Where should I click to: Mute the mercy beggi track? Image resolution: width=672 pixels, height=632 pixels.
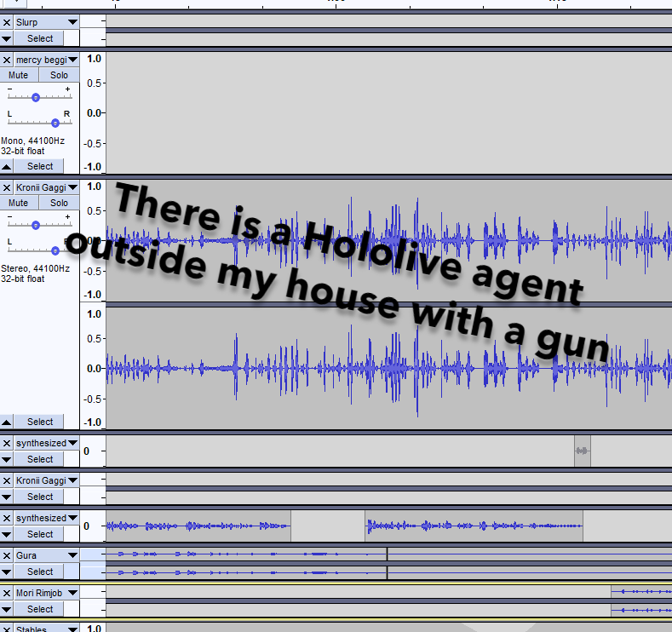(x=19, y=75)
